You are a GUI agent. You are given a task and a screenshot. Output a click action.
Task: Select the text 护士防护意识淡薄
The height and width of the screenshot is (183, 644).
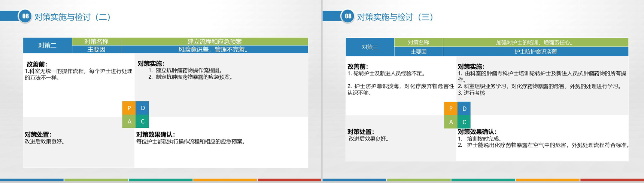535,52
